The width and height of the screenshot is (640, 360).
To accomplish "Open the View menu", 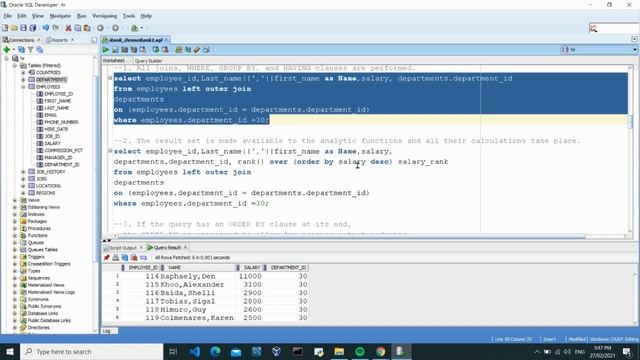I will (x=38, y=16).
